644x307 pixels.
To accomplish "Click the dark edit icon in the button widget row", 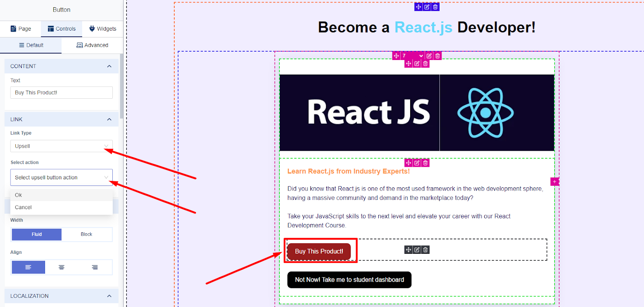I will click(x=417, y=250).
